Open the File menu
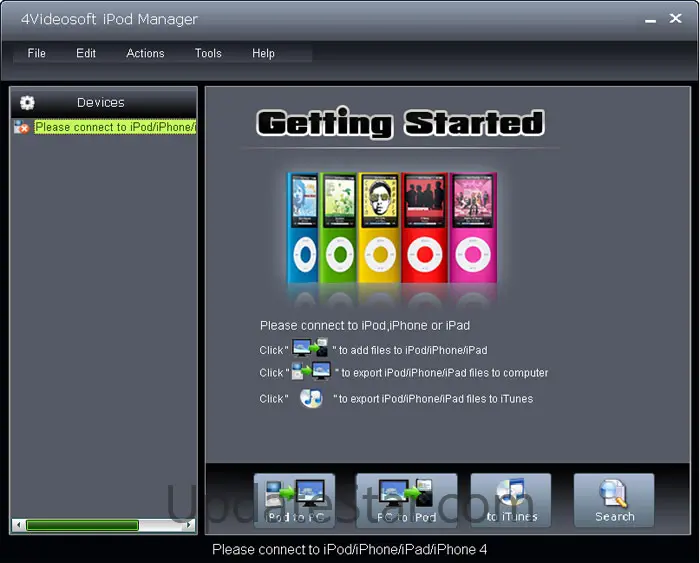This screenshot has height=563, width=700. (x=36, y=53)
